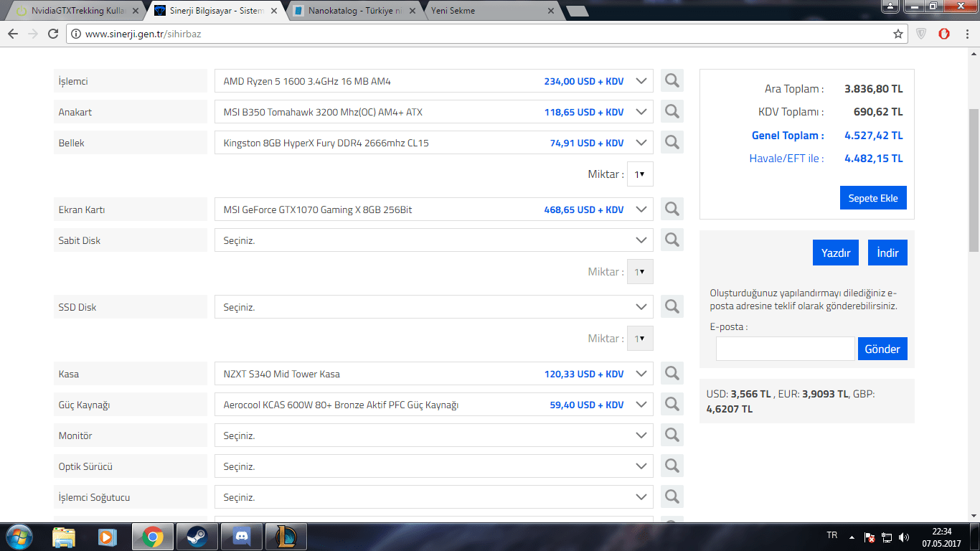Open the media player on the taskbar
The width and height of the screenshot is (980, 551).
coord(107,537)
